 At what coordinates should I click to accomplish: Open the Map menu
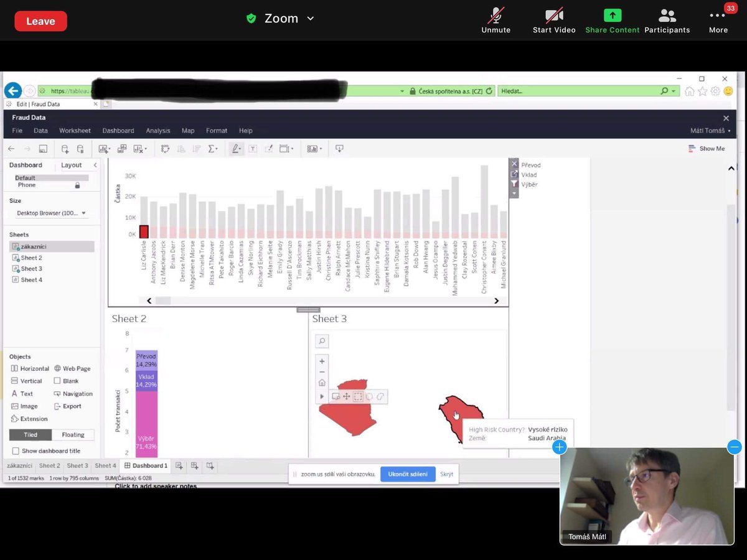(x=188, y=131)
